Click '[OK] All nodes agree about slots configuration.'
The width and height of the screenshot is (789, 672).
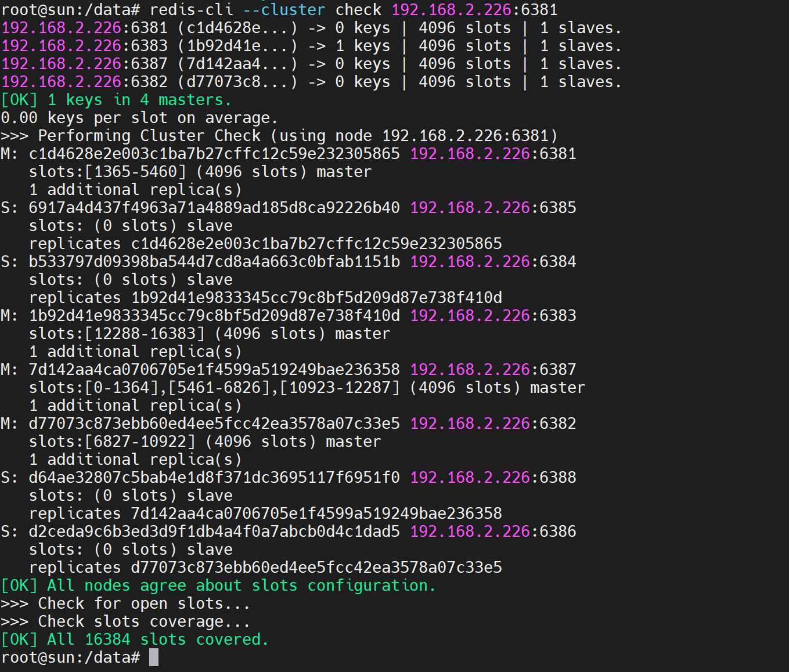218,586
